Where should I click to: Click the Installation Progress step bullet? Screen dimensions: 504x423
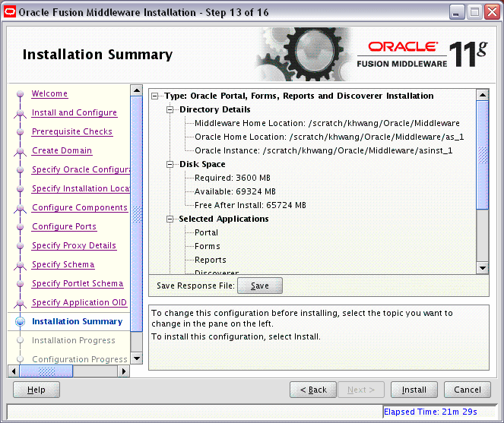[x=20, y=340]
